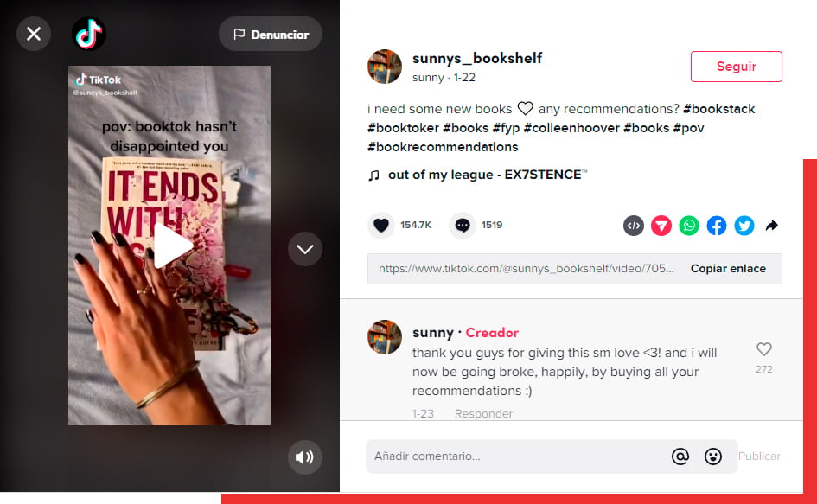Play the video with center play button
The height and width of the screenshot is (504, 817).
pyautogui.click(x=172, y=246)
